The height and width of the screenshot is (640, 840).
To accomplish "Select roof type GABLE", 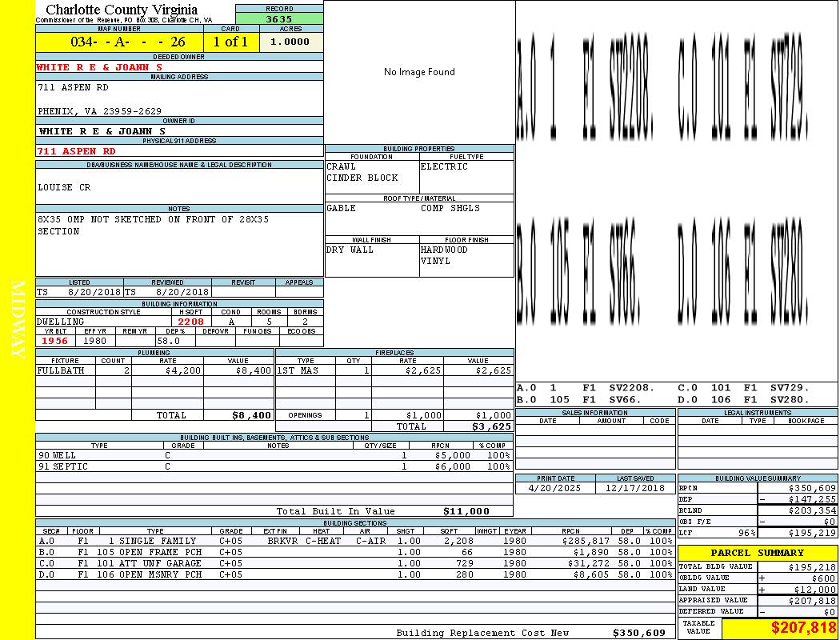I will pyautogui.click(x=342, y=208).
